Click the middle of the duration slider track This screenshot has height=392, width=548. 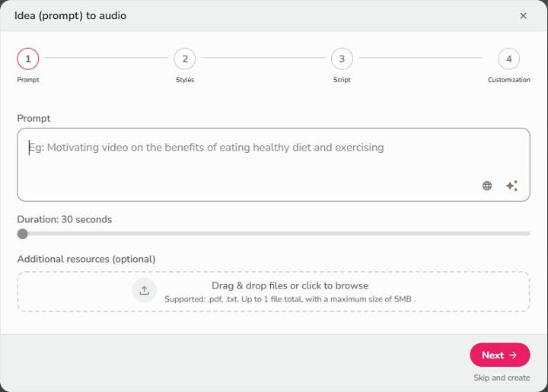pos(274,234)
